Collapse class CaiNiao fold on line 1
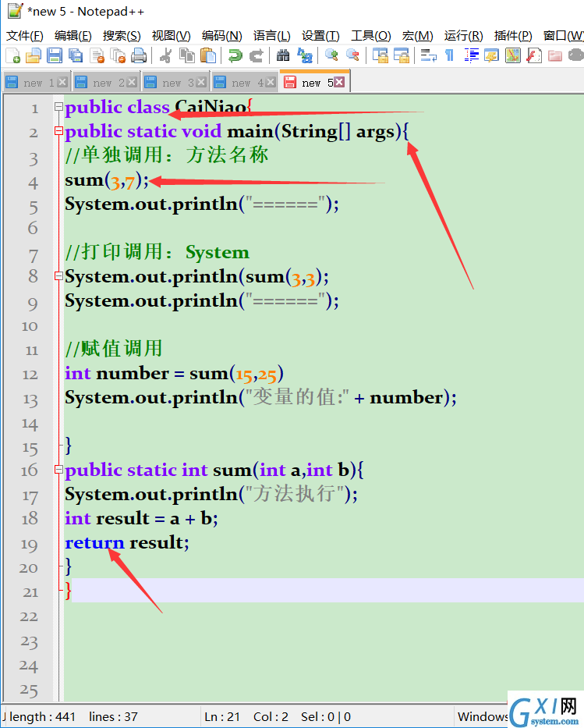The width and height of the screenshot is (584, 728). point(58,107)
